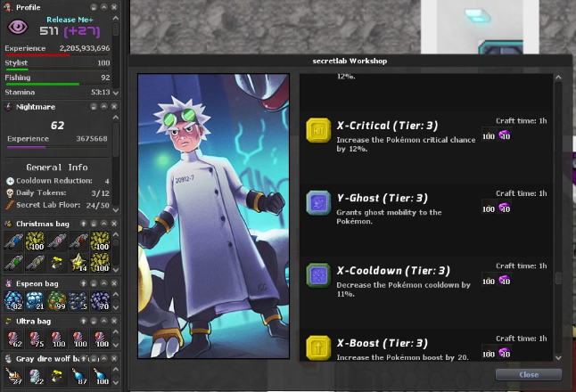Toggle the Ultra bag lock
Image resolution: width=576 pixels, height=392 pixels.
(94, 321)
